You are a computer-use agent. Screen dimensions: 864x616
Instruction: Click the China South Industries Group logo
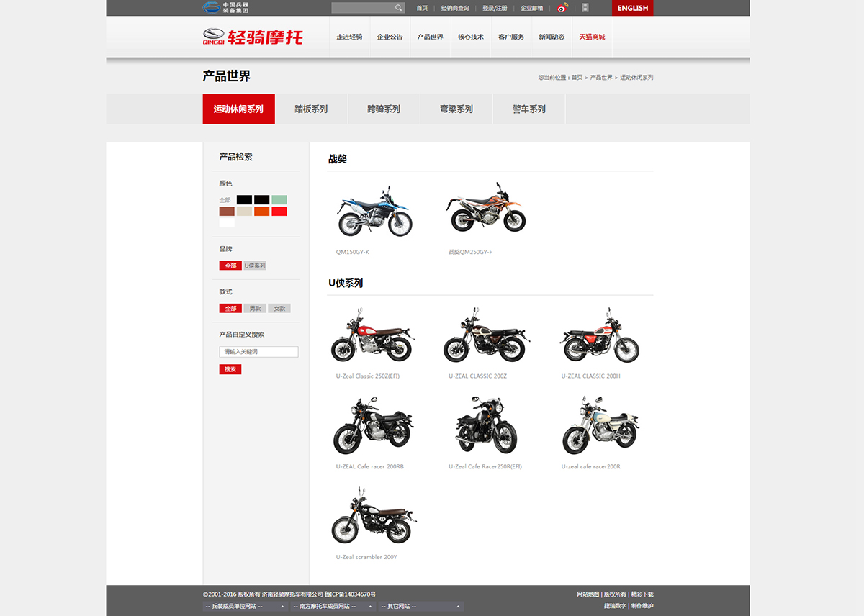click(225, 7)
